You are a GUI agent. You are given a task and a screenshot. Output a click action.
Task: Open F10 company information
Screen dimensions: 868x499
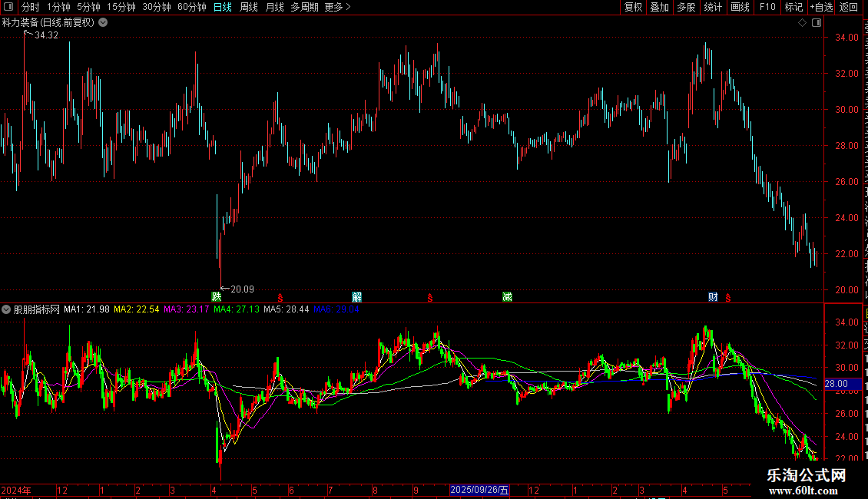coord(767,7)
